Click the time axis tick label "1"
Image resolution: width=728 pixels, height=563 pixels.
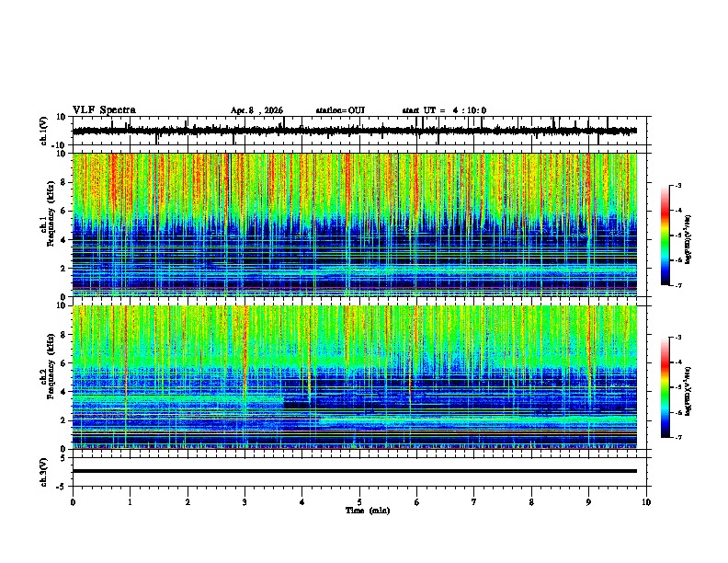(x=130, y=502)
